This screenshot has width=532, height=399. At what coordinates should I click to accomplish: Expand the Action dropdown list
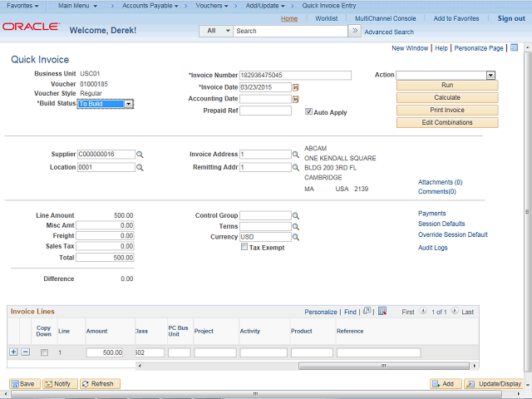point(490,75)
